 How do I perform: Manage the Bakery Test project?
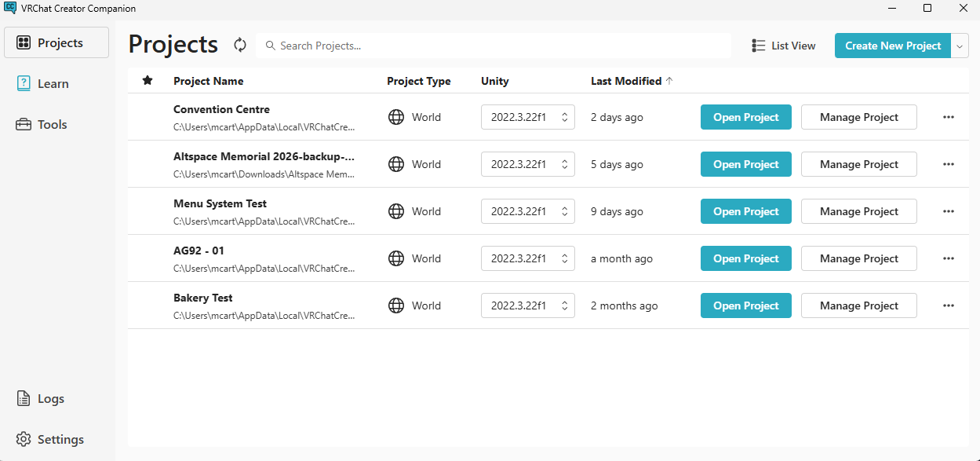[859, 306]
